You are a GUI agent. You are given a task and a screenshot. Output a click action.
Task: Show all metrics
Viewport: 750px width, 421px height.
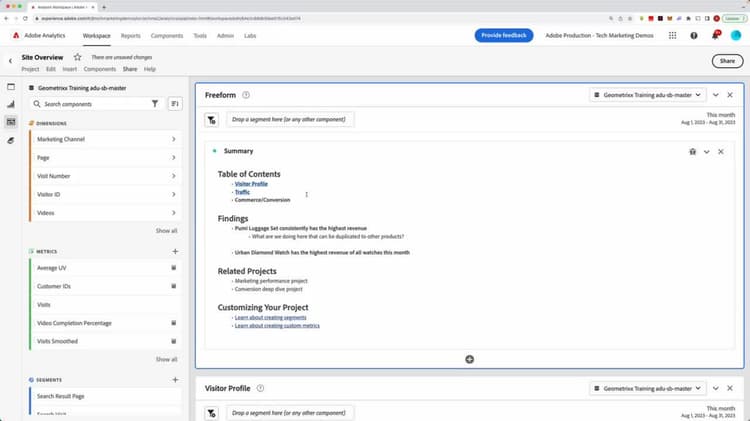click(x=166, y=359)
